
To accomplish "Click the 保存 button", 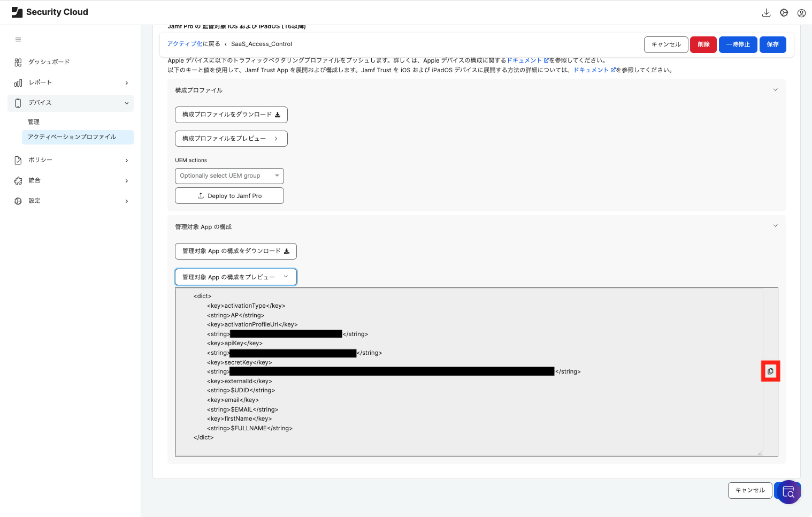I will tap(773, 44).
